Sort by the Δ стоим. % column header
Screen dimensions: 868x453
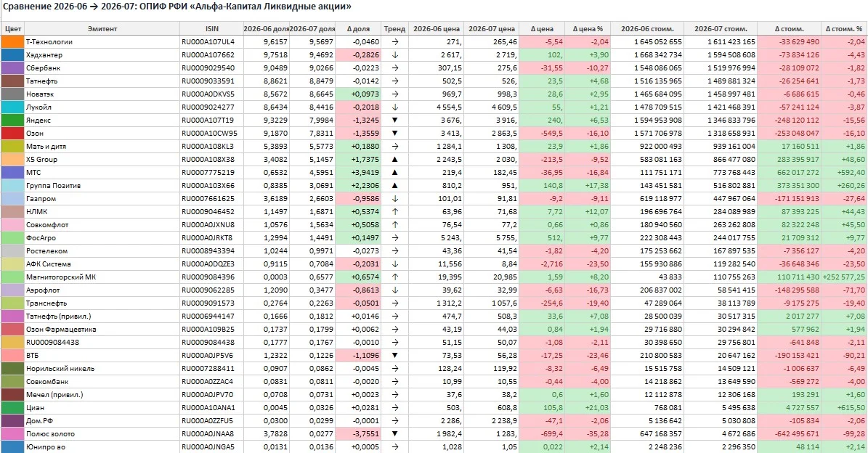[x=844, y=29]
